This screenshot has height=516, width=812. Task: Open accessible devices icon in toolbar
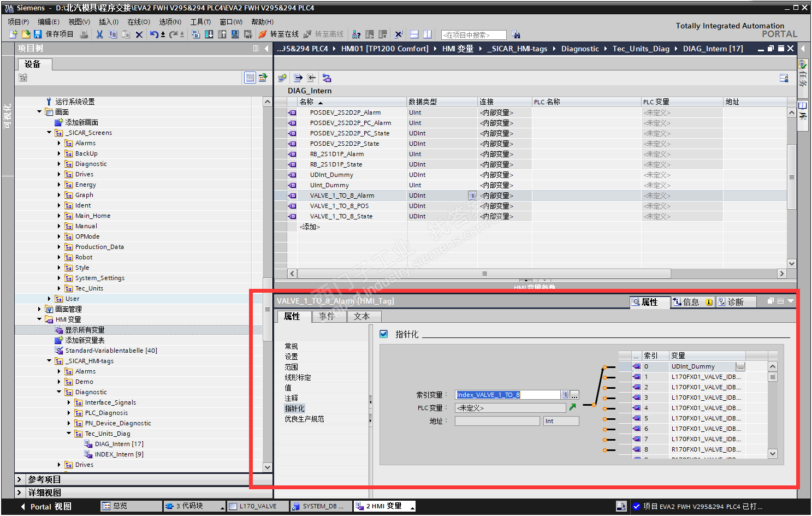(357, 34)
